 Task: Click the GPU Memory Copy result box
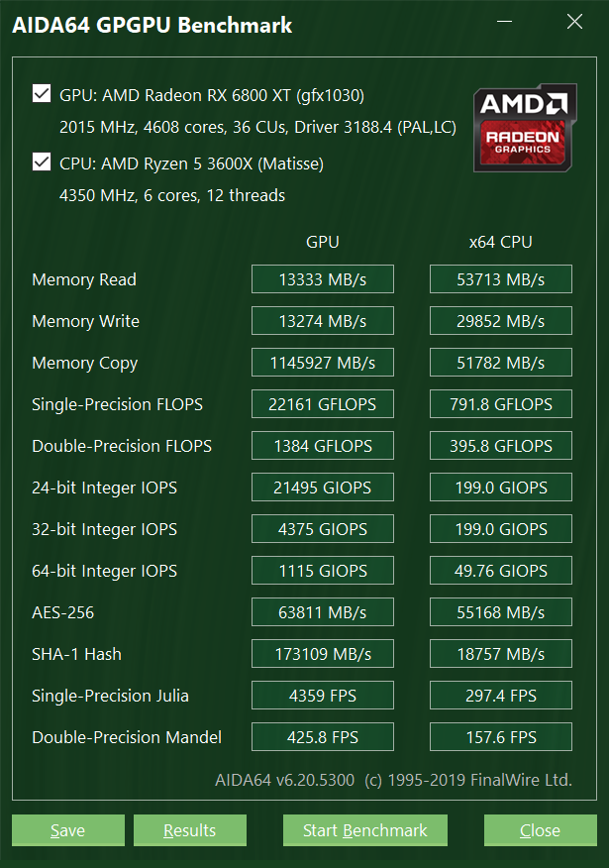[x=323, y=363]
